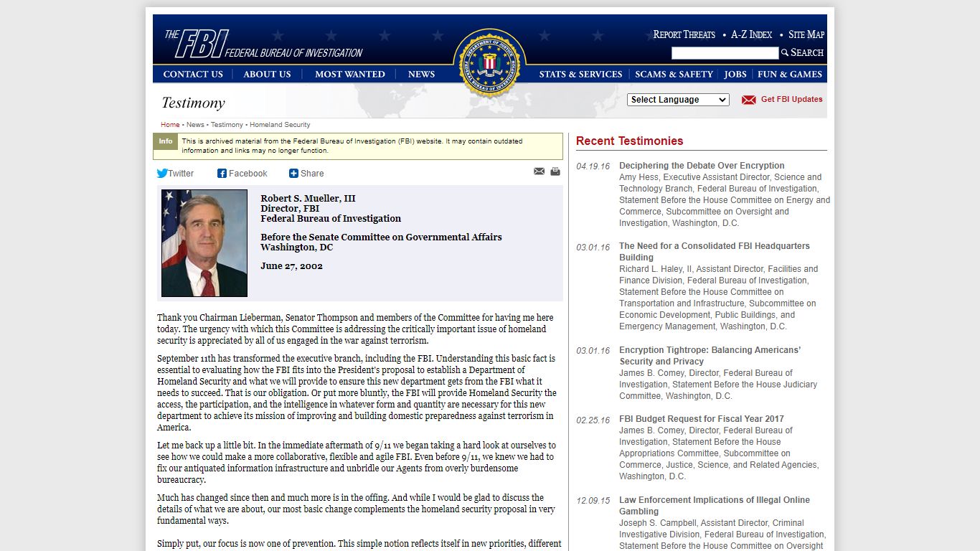Open the Jobs menu
Image resolution: width=980 pixels, height=551 pixels.
point(735,74)
